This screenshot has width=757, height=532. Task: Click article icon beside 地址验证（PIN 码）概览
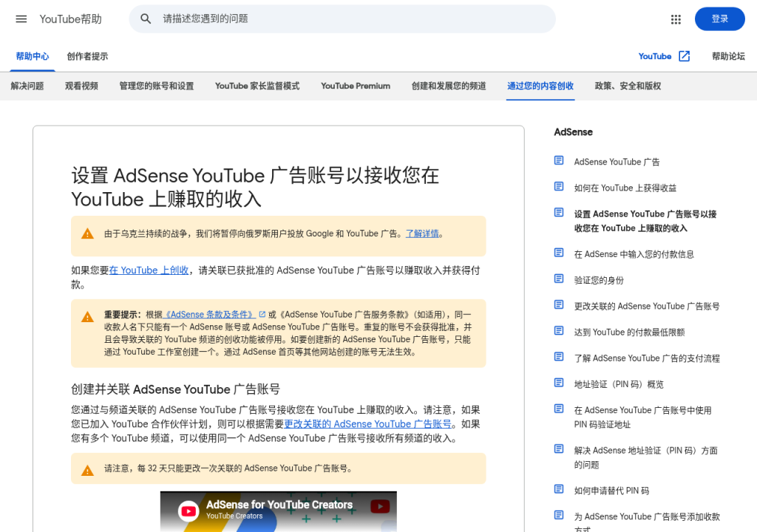click(x=559, y=383)
